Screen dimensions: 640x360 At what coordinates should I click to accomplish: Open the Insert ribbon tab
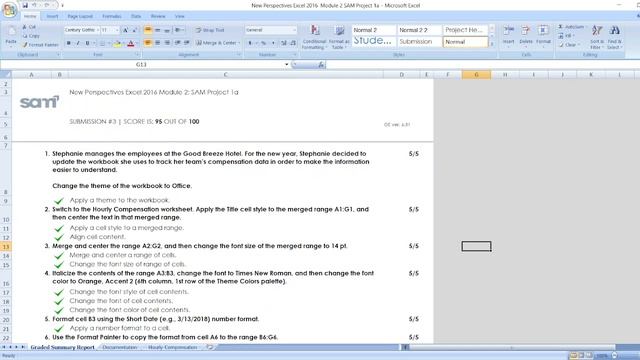[52, 16]
